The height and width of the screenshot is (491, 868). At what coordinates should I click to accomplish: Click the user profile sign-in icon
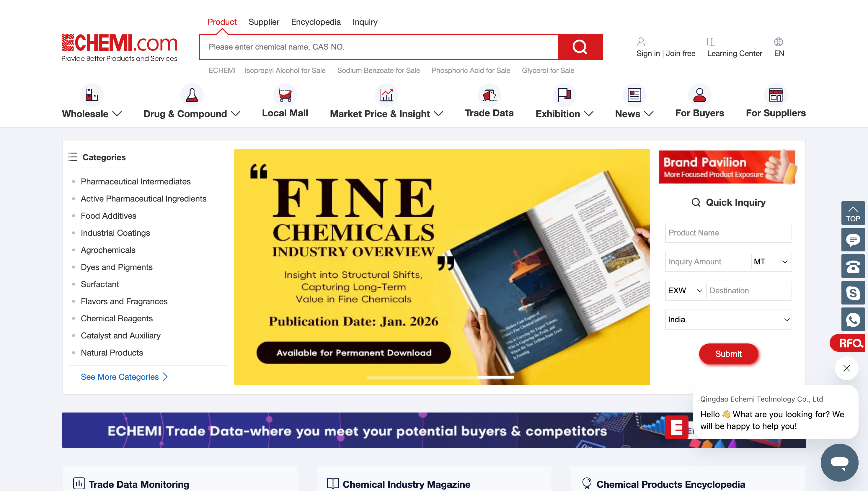coord(641,42)
